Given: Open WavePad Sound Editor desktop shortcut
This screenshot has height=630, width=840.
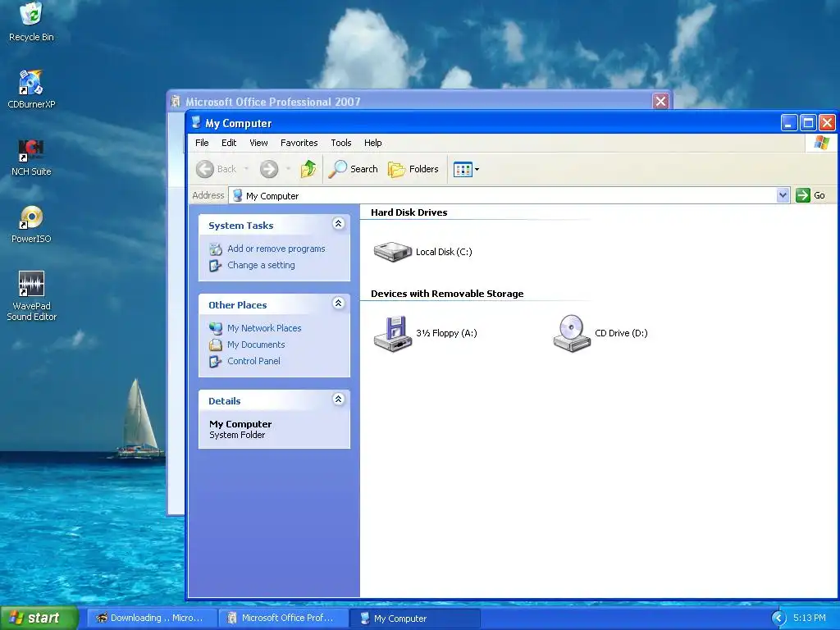Looking at the screenshot, I should click(32, 296).
